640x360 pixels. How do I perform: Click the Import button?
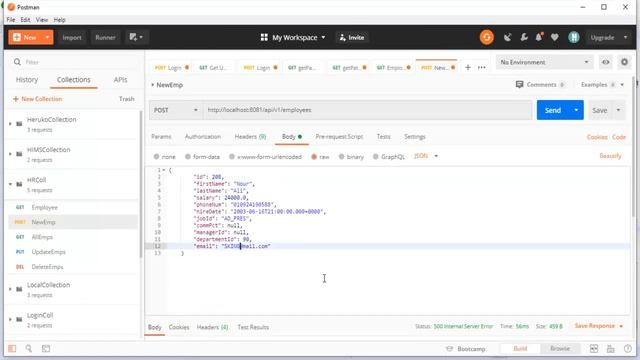click(72, 37)
